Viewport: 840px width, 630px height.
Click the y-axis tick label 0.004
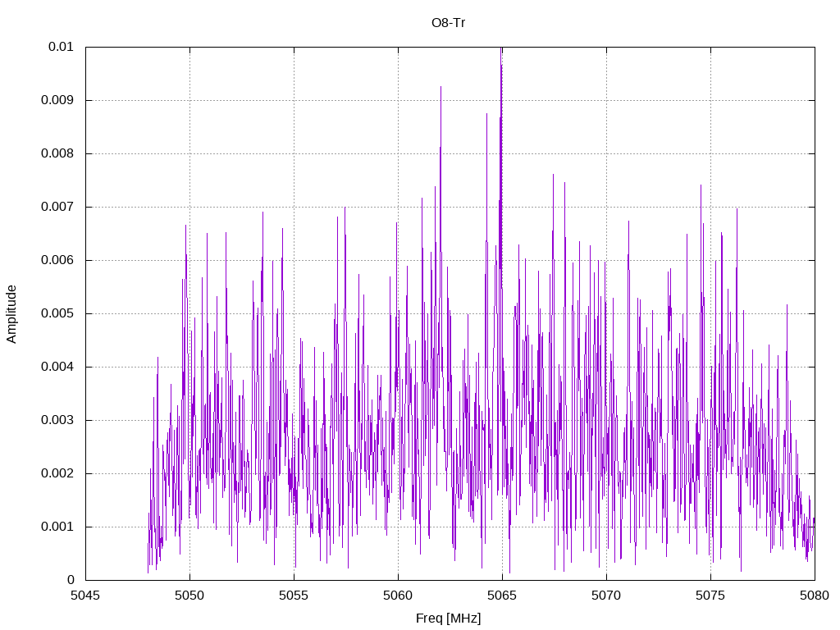point(57,367)
